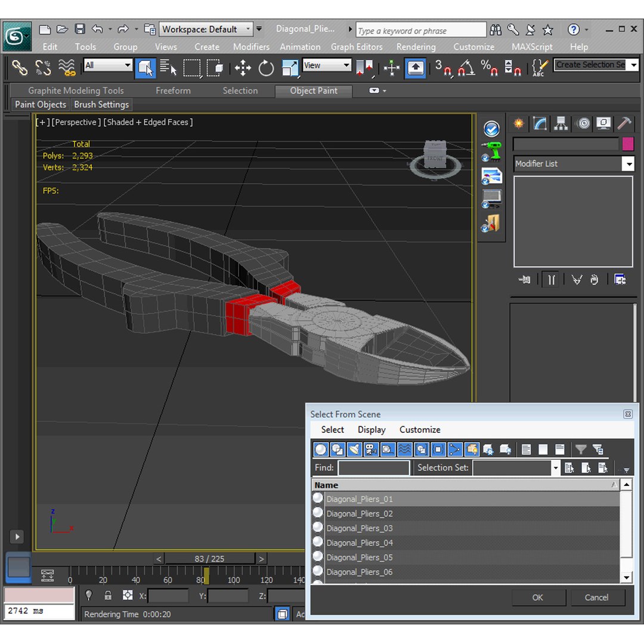Click the magenta object color swatch
The height and width of the screenshot is (644, 644).
point(628,144)
